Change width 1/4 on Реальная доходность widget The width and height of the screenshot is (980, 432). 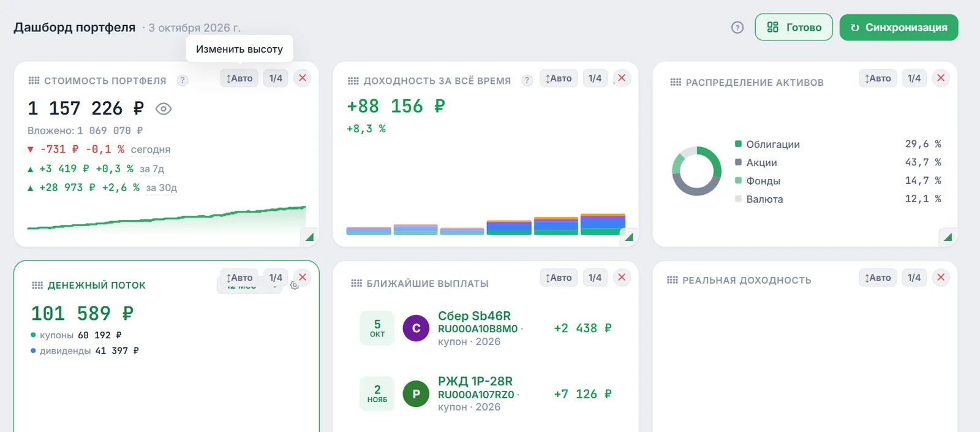[914, 277]
